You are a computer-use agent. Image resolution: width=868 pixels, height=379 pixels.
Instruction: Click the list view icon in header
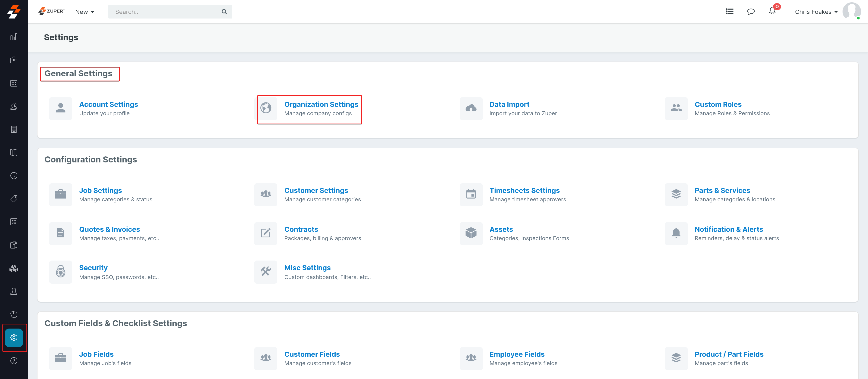(x=730, y=12)
